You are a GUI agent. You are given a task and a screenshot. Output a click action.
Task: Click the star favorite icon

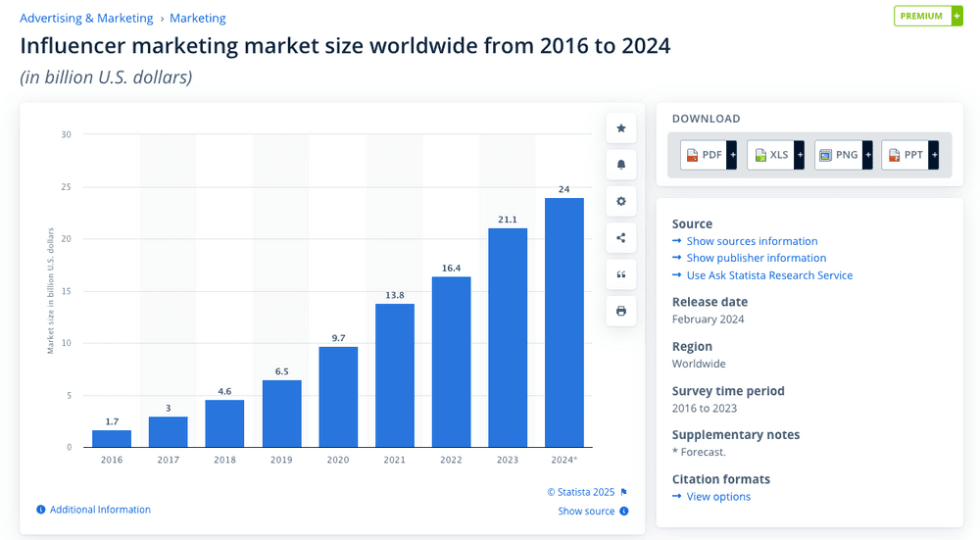(620, 128)
